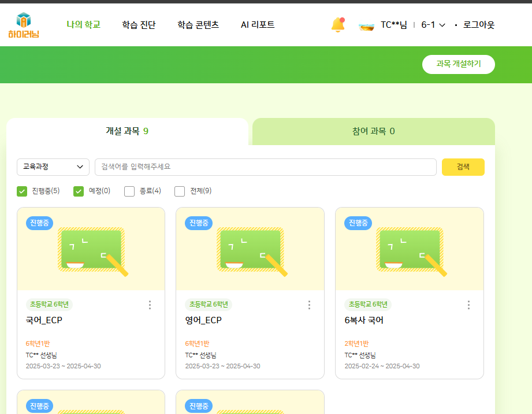The height and width of the screenshot is (414, 532).
Task: Open the notification bell
Action: (x=337, y=25)
